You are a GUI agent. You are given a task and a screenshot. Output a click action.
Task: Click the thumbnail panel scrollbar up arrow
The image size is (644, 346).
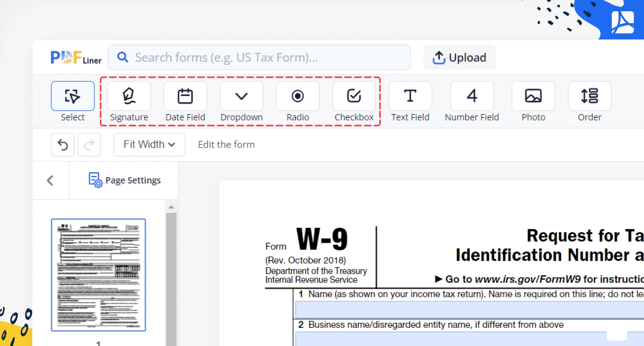tap(171, 207)
